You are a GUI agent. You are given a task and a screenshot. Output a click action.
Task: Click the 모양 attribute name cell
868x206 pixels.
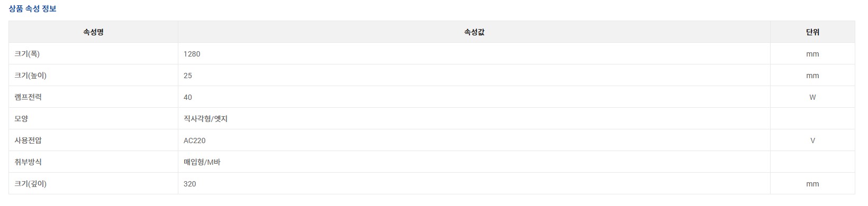(x=93, y=119)
